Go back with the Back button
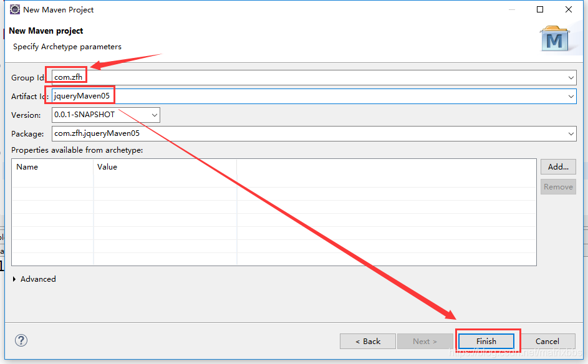 [367, 341]
